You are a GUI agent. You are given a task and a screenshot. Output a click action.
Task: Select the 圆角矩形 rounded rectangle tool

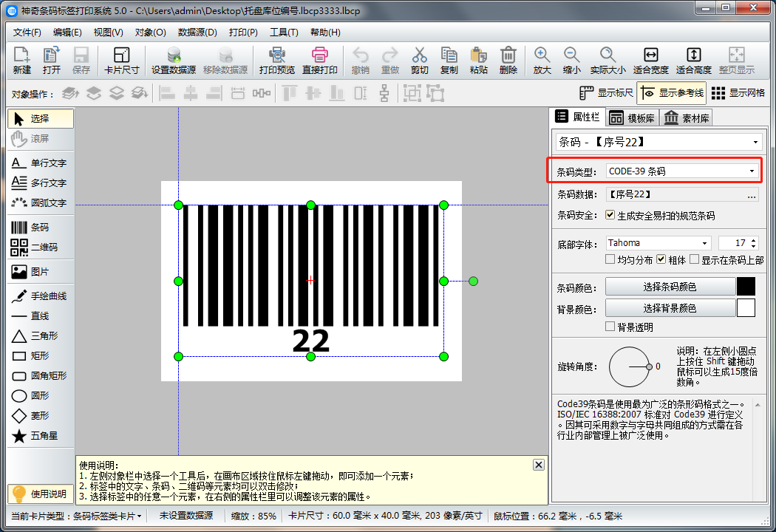click(x=41, y=375)
